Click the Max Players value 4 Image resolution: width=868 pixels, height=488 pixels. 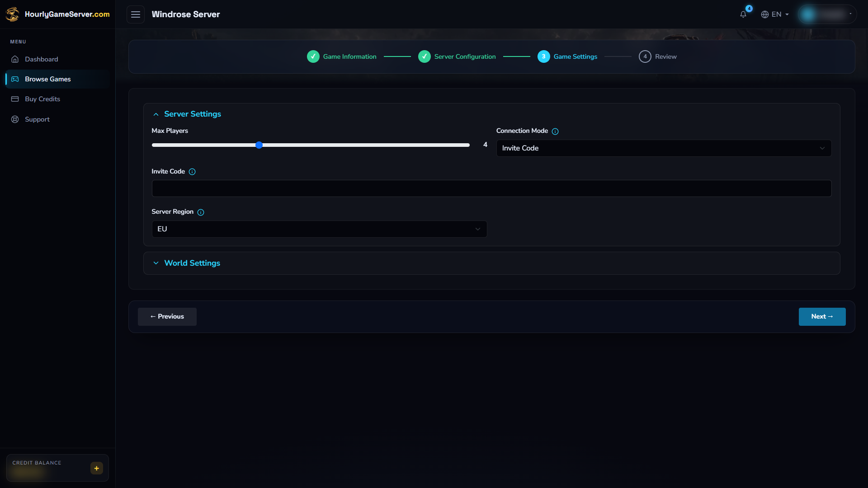pos(485,145)
